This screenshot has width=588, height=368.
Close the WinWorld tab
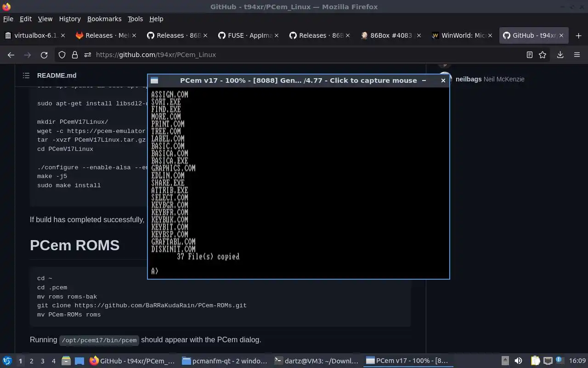490,35
